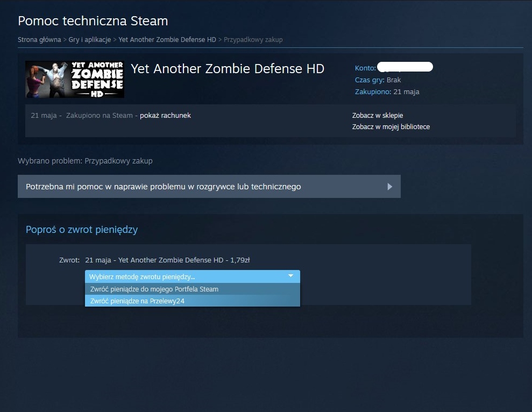The image size is (532, 412).
Task: Open 'Zobacz w sklepie' link
Action: pos(378,116)
